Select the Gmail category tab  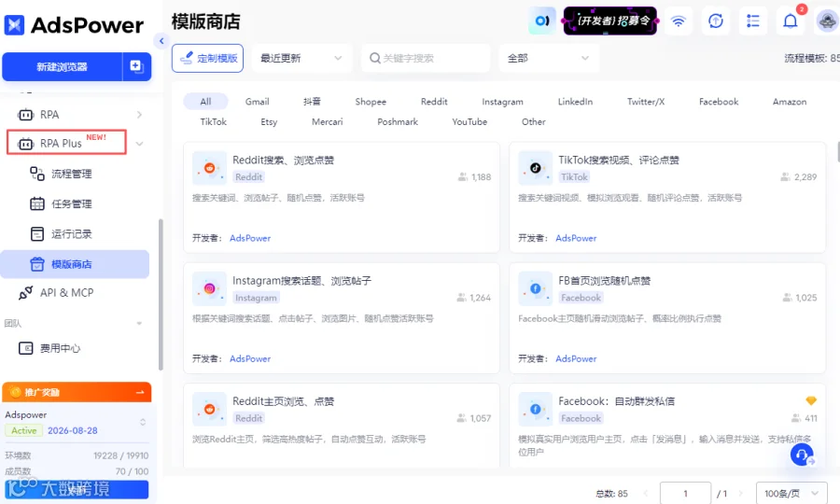click(x=258, y=101)
